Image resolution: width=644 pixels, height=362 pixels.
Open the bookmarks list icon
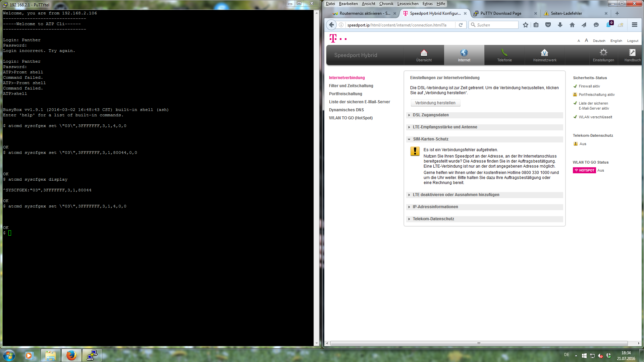tap(536, 25)
